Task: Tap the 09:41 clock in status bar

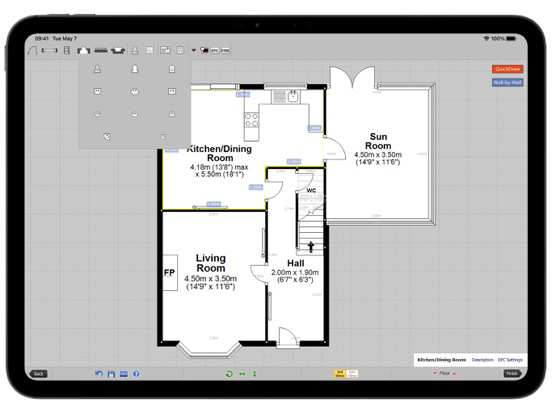Action: [42, 38]
